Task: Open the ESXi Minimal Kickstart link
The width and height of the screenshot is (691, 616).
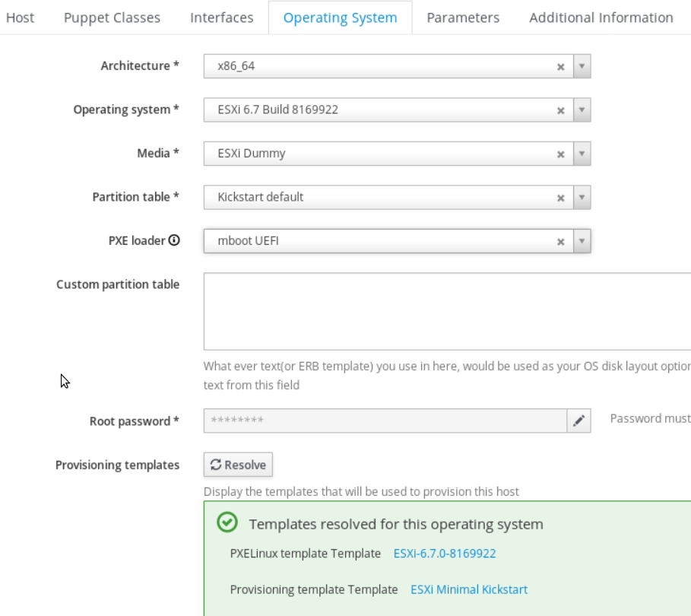Action: click(468, 589)
